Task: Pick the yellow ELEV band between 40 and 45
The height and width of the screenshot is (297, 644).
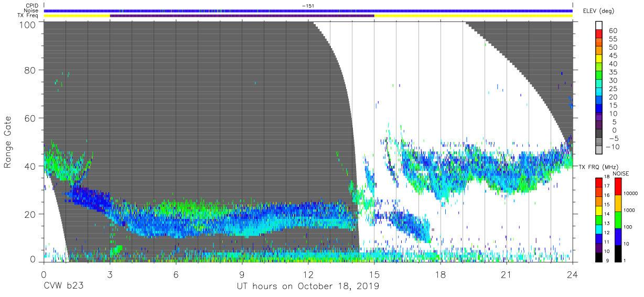Action: point(599,59)
